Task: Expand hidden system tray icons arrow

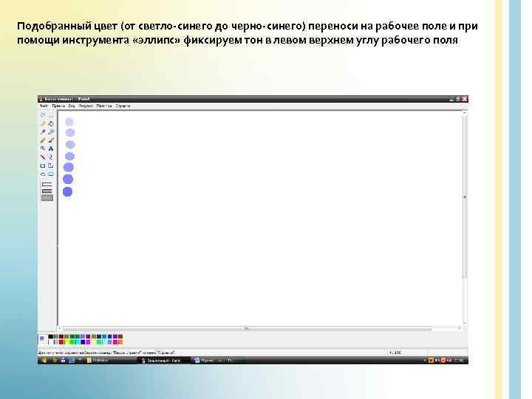Action: click(x=425, y=361)
